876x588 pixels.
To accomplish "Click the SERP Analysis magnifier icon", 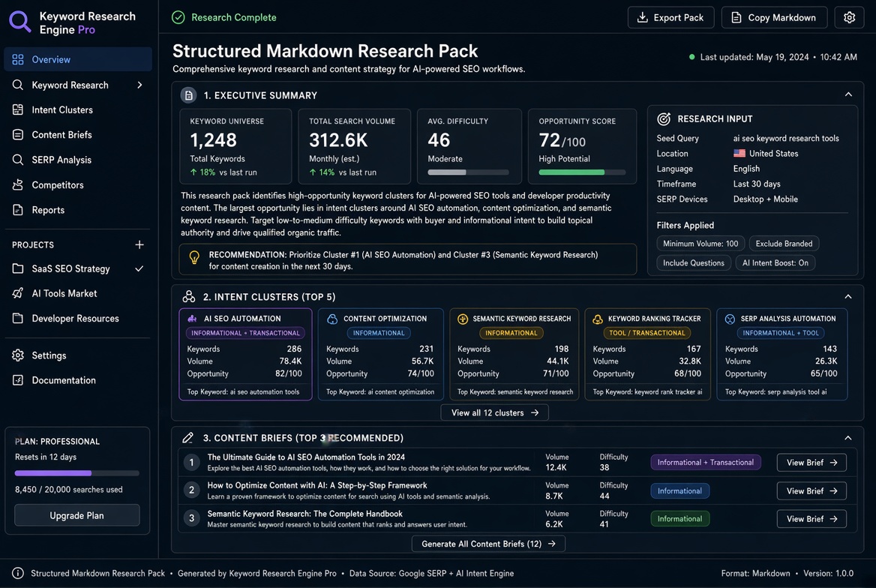I will [x=18, y=160].
